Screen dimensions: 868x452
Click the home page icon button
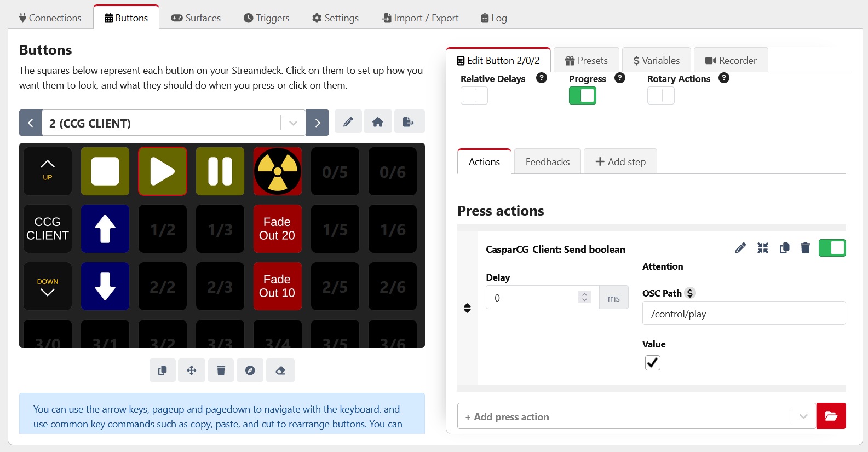point(377,122)
